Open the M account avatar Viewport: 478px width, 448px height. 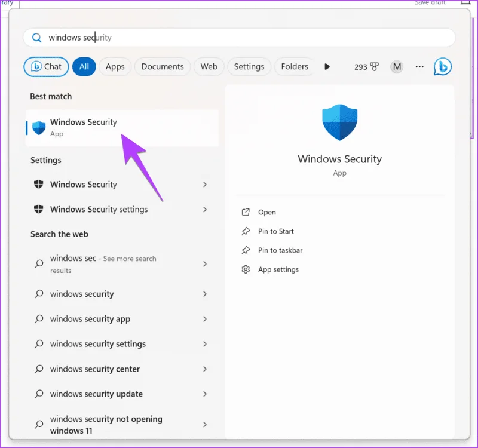point(397,66)
